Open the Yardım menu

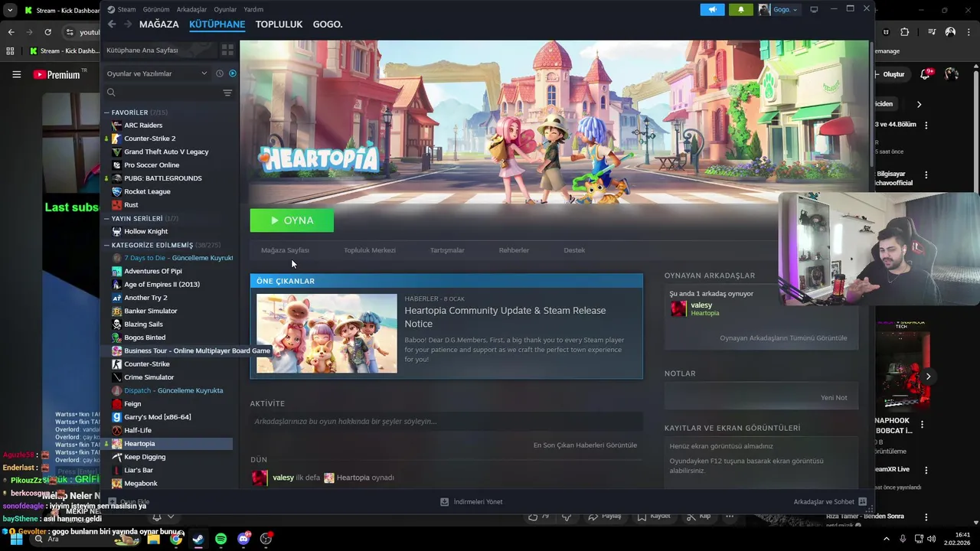(x=253, y=9)
